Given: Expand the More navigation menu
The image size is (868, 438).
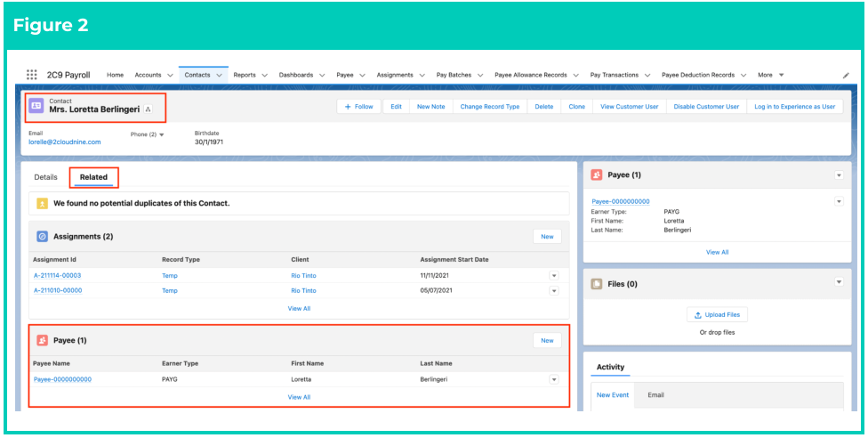Looking at the screenshot, I should tap(771, 75).
